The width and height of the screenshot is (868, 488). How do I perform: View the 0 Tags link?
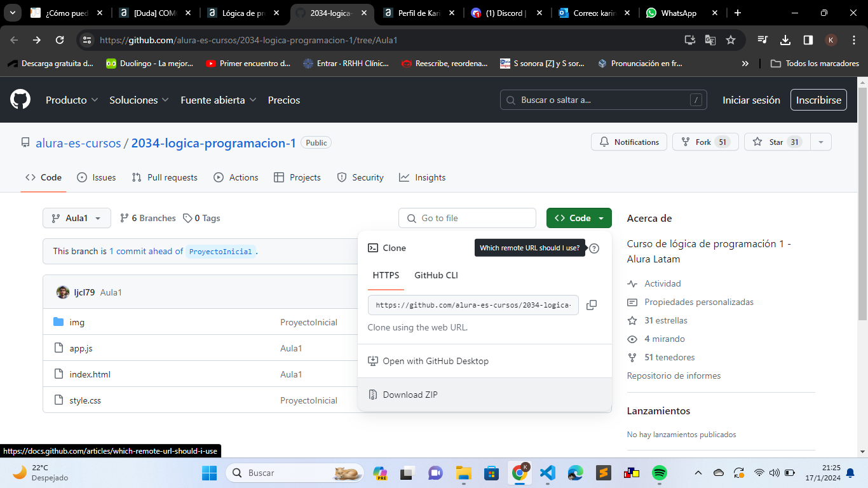point(201,218)
